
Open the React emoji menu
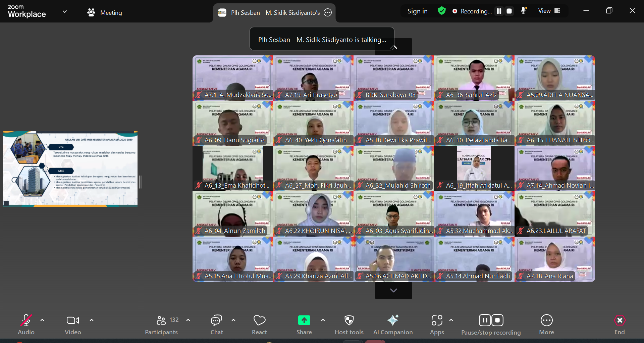(259, 324)
